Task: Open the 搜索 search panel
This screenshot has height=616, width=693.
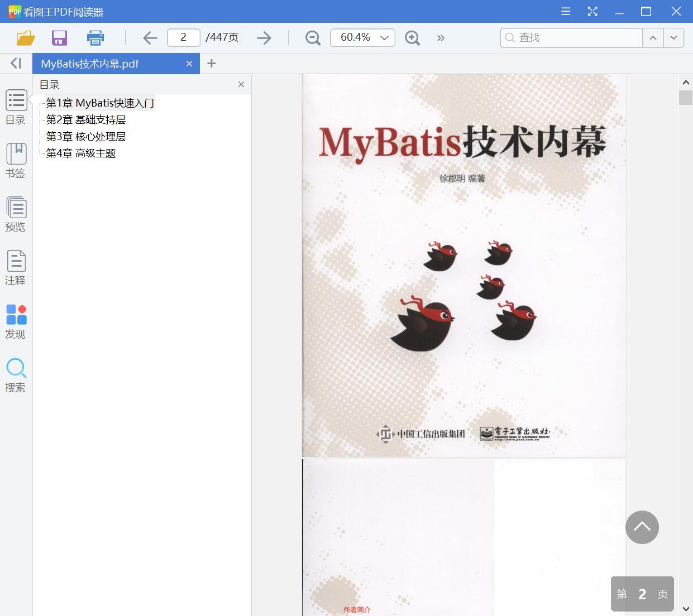Action: click(16, 375)
